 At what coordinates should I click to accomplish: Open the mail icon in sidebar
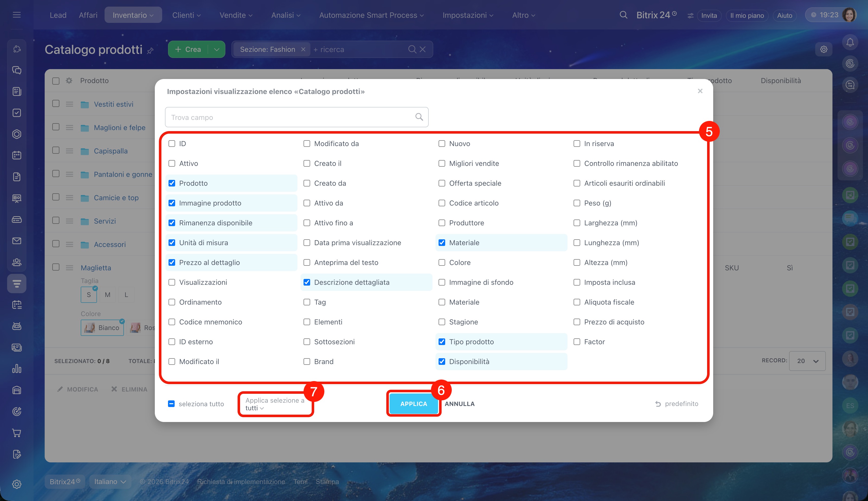click(16, 241)
